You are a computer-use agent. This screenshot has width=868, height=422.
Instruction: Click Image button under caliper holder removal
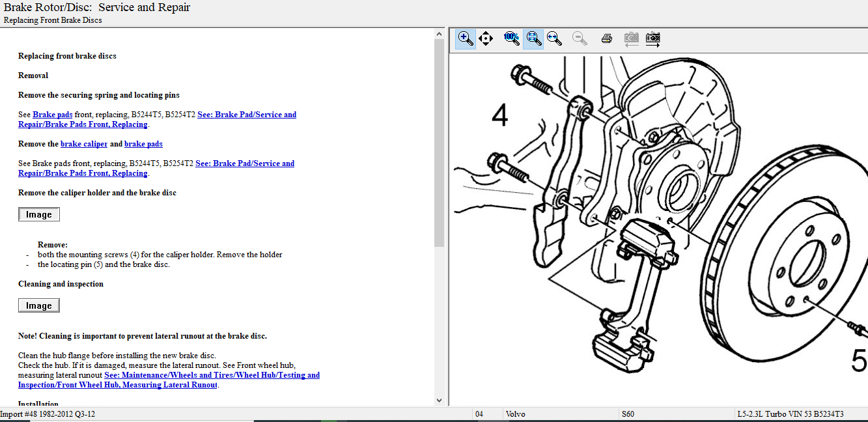tap(39, 214)
